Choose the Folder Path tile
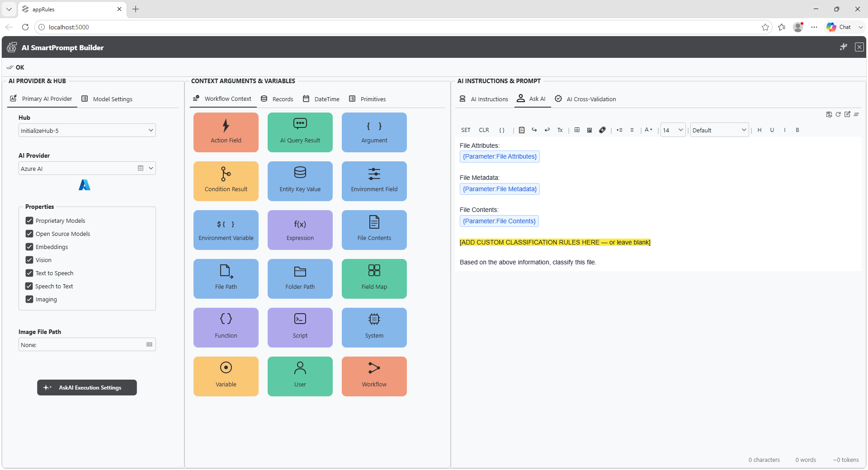Image resolution: width=868 pixels, height=470 pixels. [x=300, y=279]
